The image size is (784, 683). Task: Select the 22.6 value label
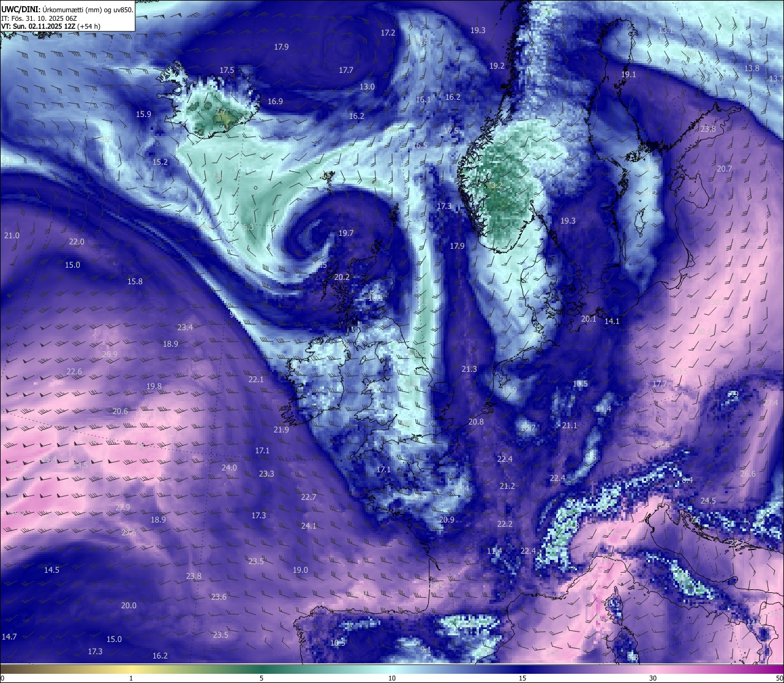point(74,371)
